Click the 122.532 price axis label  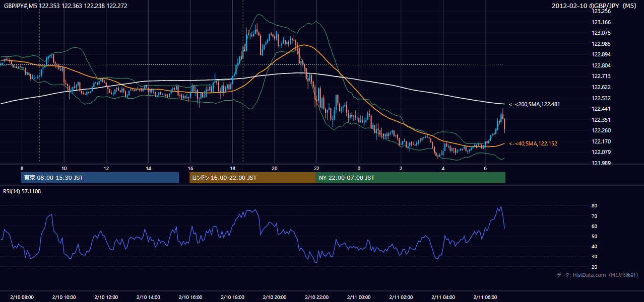601,98
